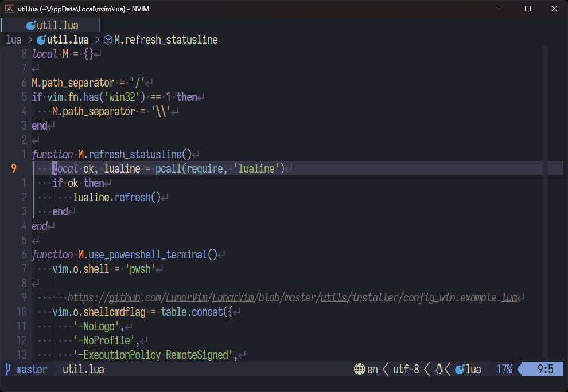Click the Lua icon in the statusline
Viewport: 568px width, 392px height.
tap(460, 369)
